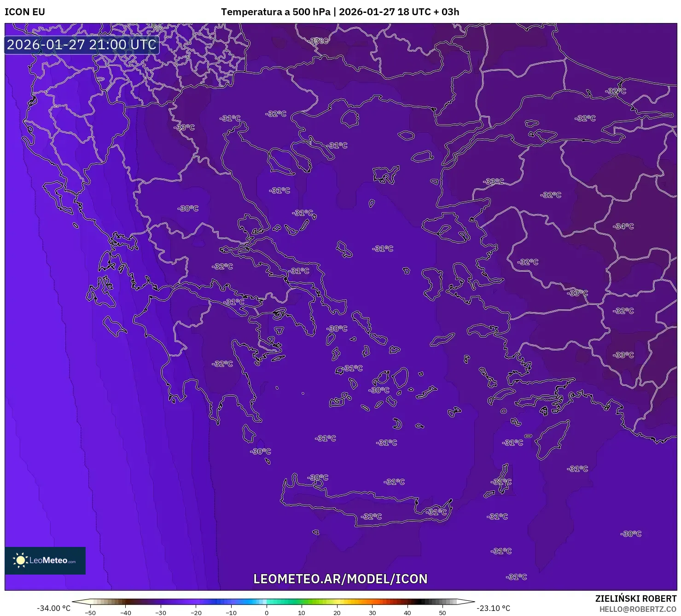
Task: Switch to the ICON EU model tab
Action: [24, 12]
